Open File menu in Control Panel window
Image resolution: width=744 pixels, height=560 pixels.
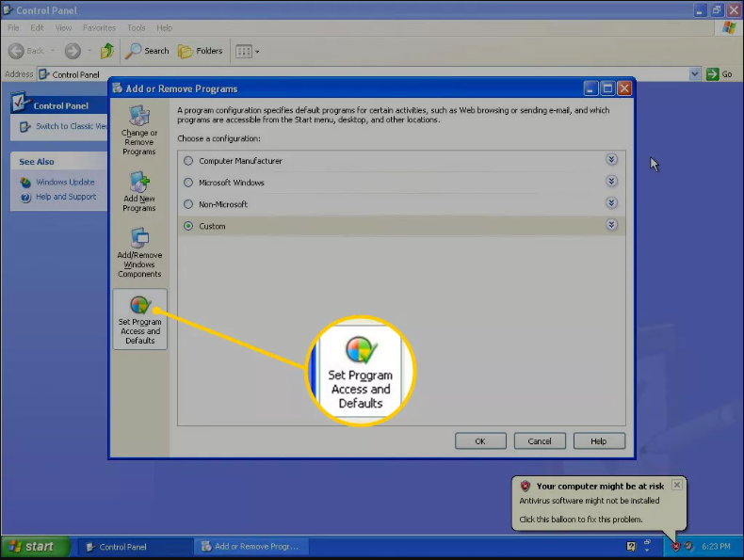click(x=13, y=28)
